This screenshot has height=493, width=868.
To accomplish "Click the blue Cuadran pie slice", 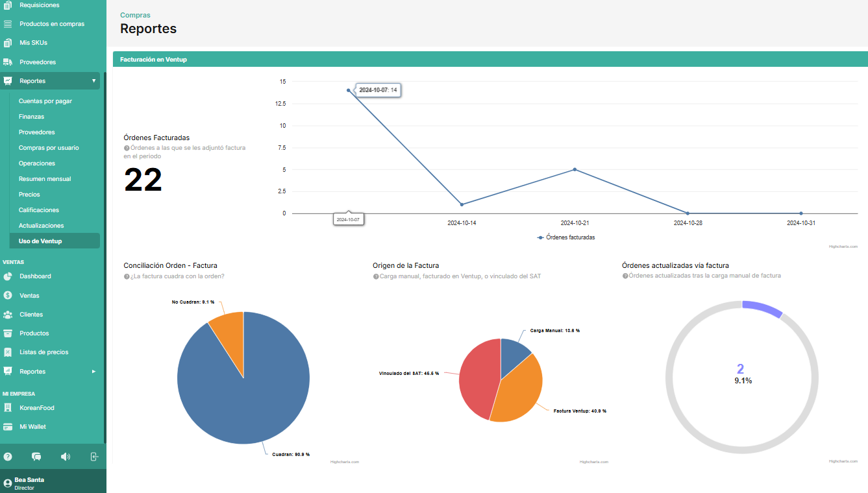I will [247, 396].
